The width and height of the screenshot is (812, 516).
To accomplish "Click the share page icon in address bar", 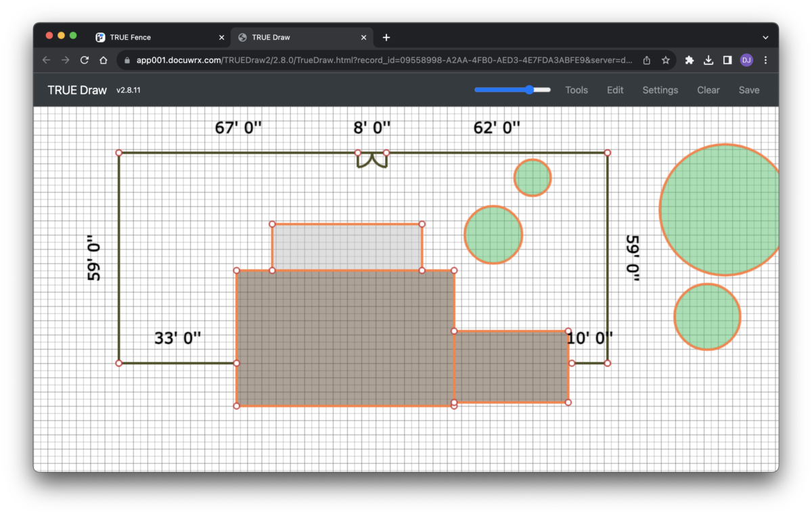I will (647, 60).
